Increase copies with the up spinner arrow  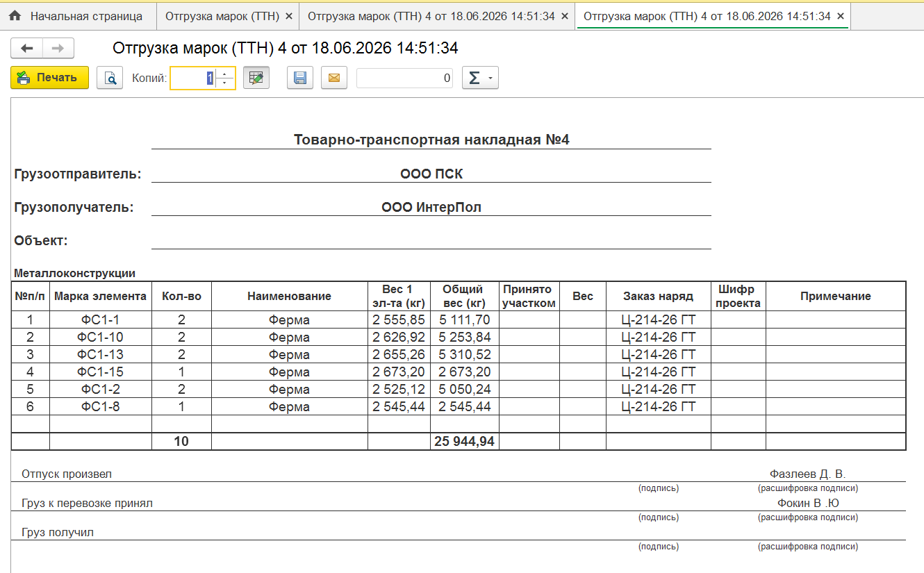click(x=225, y=73)
